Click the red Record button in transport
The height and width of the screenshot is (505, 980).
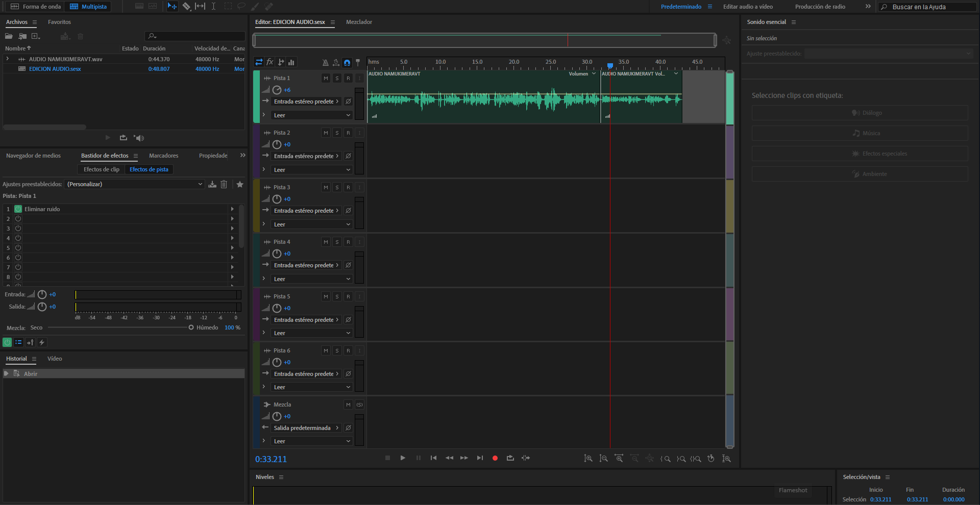pyautogui.click(x=495, y=458)
